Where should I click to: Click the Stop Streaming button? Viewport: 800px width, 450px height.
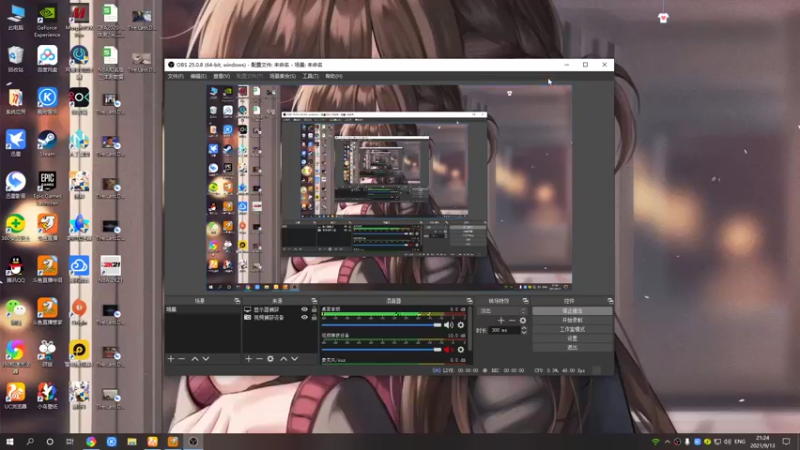[x=572, y=311]
